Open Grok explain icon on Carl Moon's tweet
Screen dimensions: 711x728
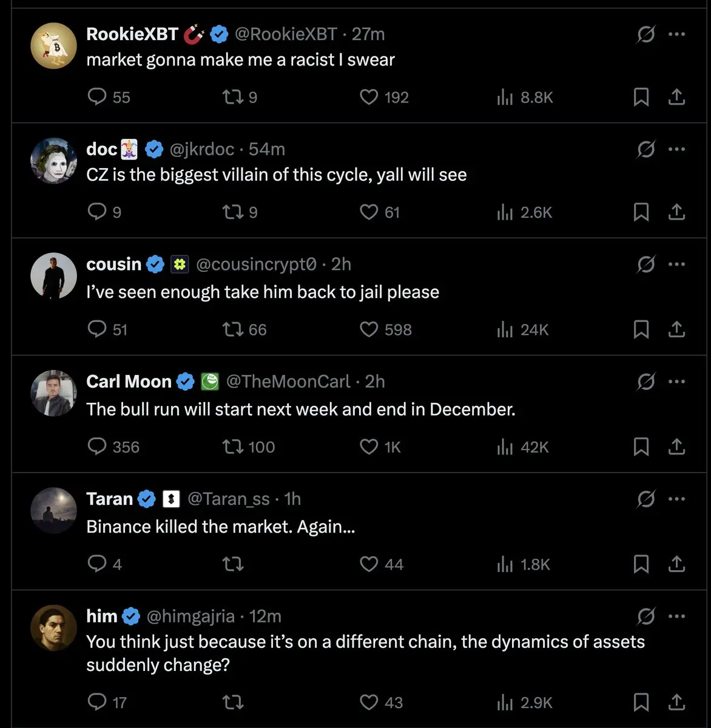(x=645, y=382)
